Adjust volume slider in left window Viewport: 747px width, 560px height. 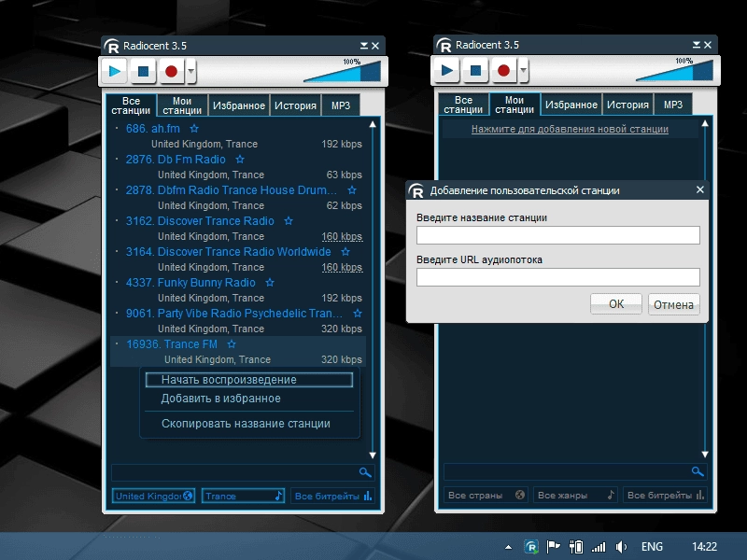point(342,72)
